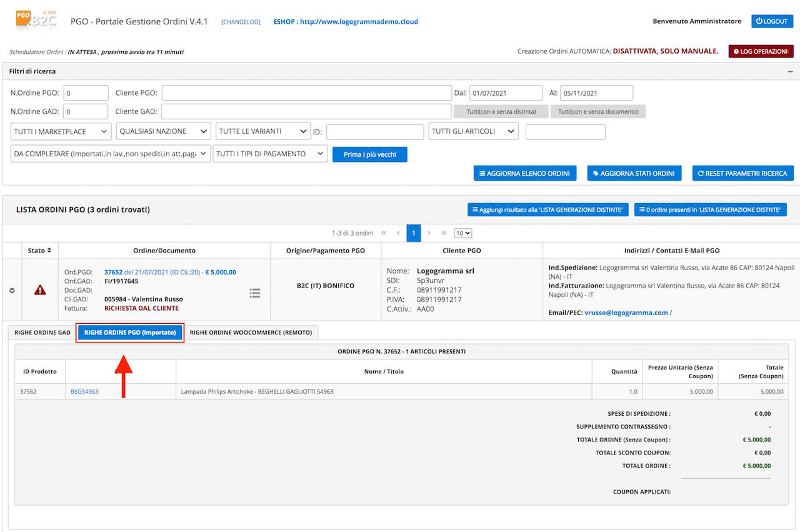Screen dimensions: 800x532
Task: Go to the previous page arrow
Action: [x=399, y=233]
